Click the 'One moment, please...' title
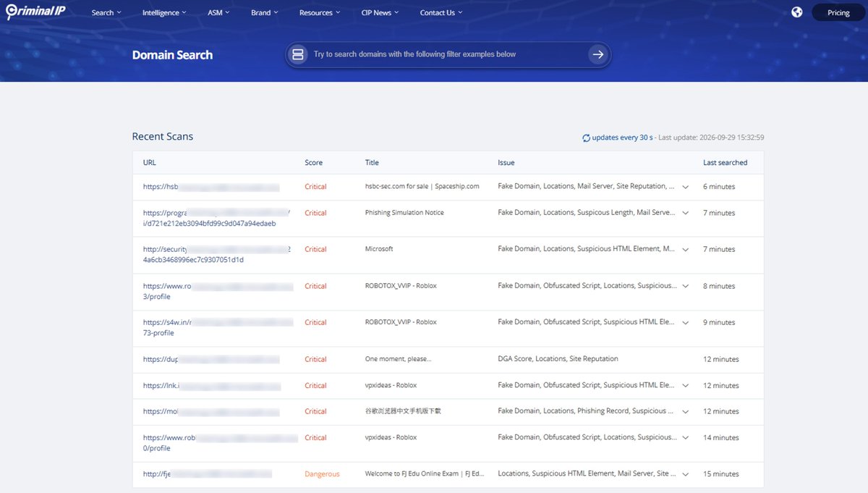This screenshot has width=868, height=493. pyautogui.click(x=399, y=359)
